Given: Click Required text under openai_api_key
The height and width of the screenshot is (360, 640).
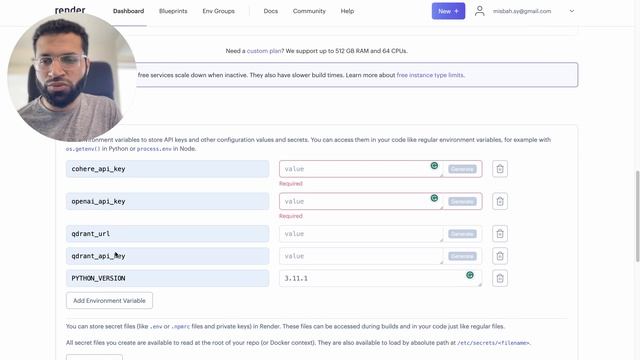Looking at the screenshot, I should [291, 216].
